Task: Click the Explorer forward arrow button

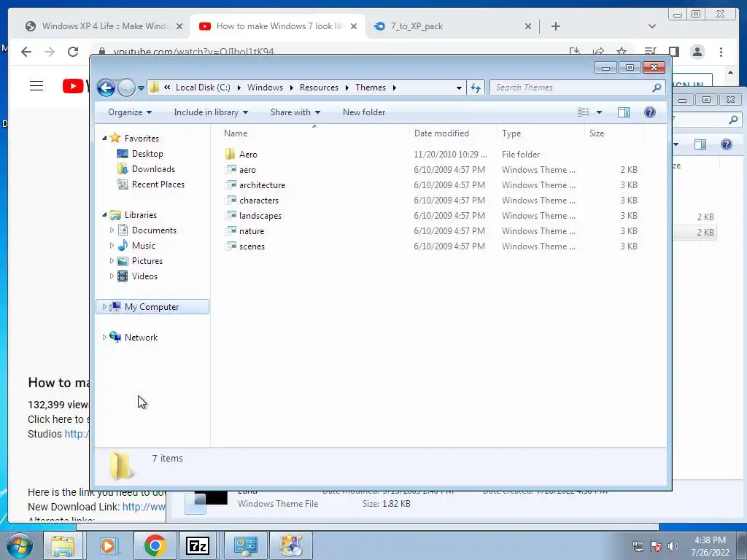Action: point(126,87)
